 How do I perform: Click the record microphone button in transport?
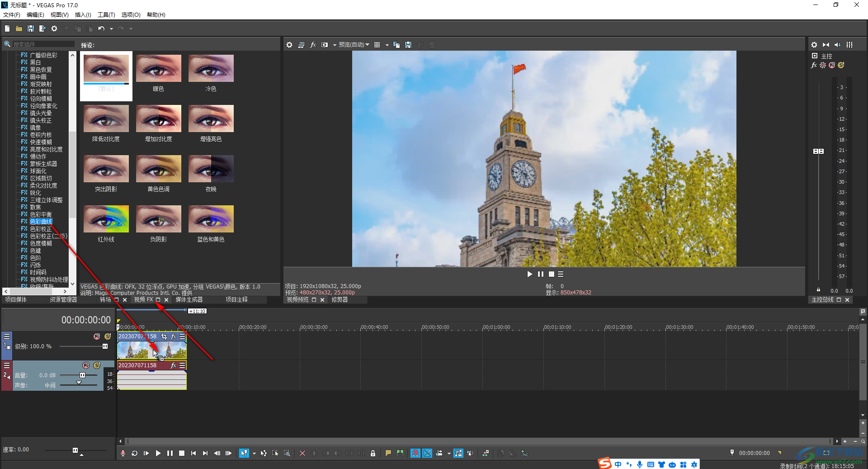click(x=123, y=453)
